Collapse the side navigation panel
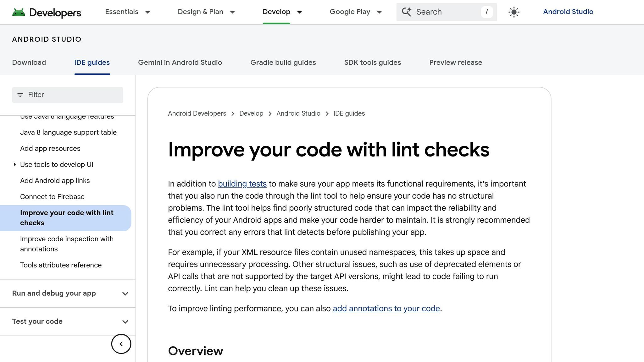The height and width of the screenshot is (362, 644). pyautogui.click(x=121, y=344)
